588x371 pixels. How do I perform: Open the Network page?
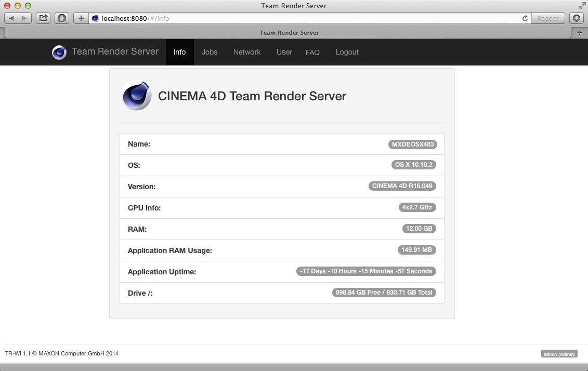pyautogui.click(x=247, y=52)
